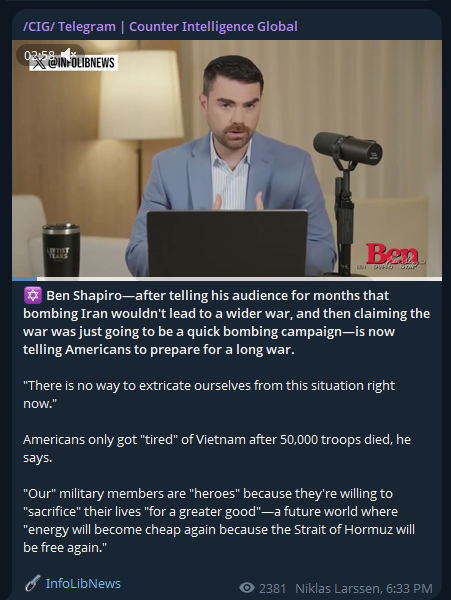Click the eye views icon
The width and height of the screenshot is (451, 600).
pyautogui.click(x=247, y=587)
